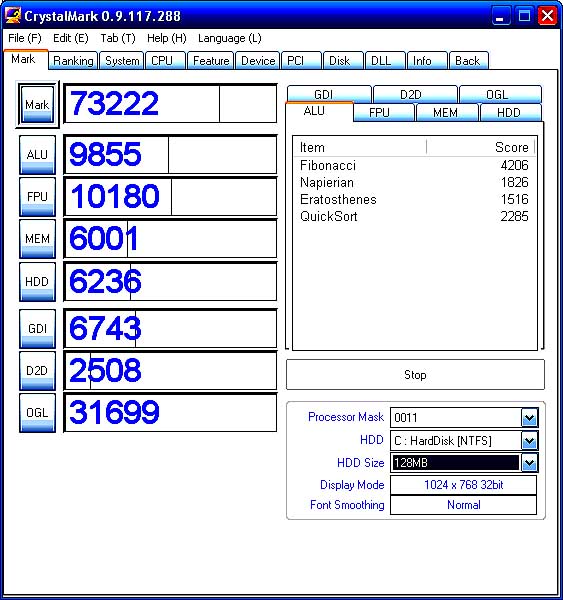563x600 pixels.
Task: Select the FPU results tab
Action: [383, 112]
